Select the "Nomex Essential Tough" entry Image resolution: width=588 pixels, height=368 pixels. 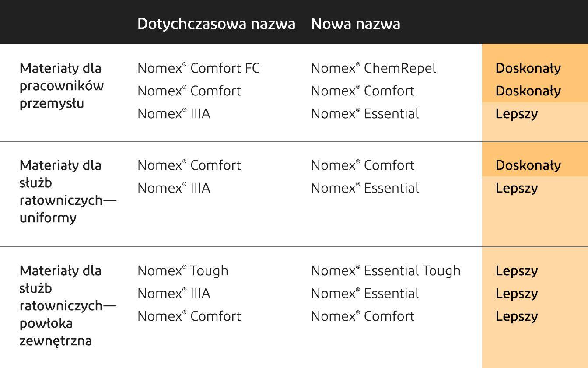[x=385, y=271]
